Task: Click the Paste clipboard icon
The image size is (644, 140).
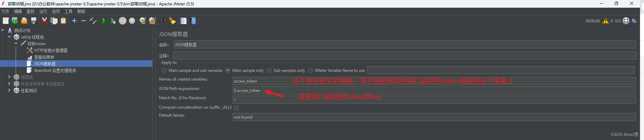Action: pyautogui.click(x=63, y=21)
